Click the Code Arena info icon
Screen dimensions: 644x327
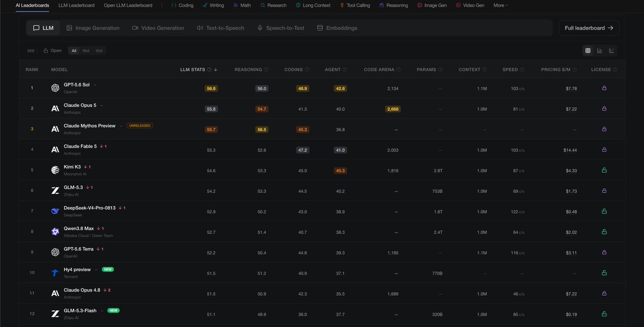(x=399, y=70)
